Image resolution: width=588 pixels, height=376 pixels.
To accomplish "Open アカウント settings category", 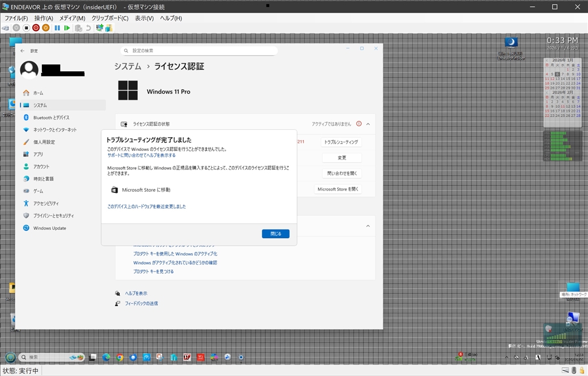I will pos(62,166).
